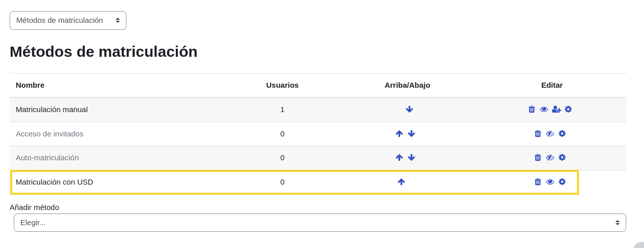This screenshot has width=644, height=248.
Task: Delete the Acceso de invitados method
Action: pos(538,134)
